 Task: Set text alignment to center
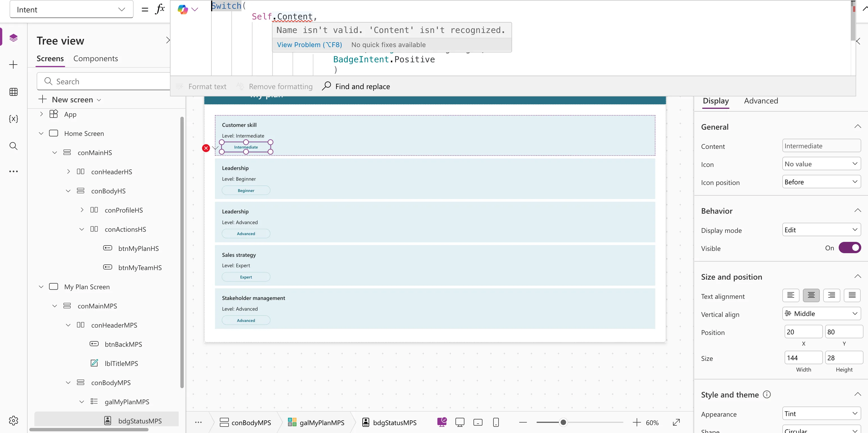(811, 295)
